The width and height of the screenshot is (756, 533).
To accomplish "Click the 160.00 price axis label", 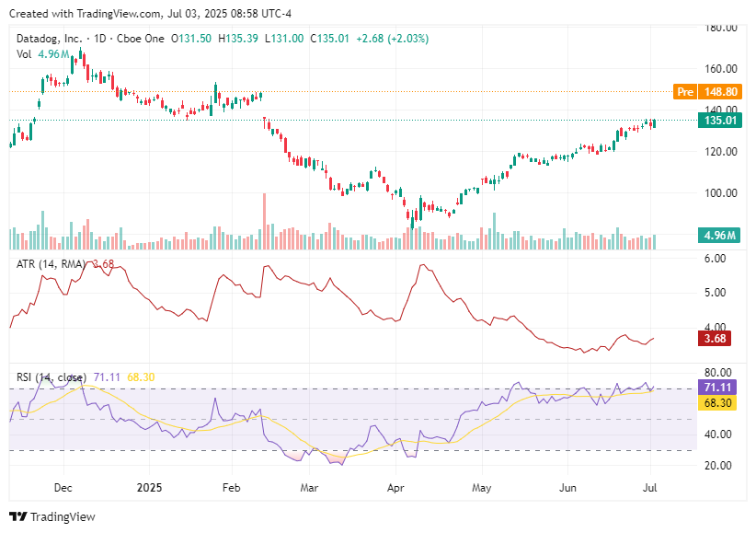I will [721, 69].
